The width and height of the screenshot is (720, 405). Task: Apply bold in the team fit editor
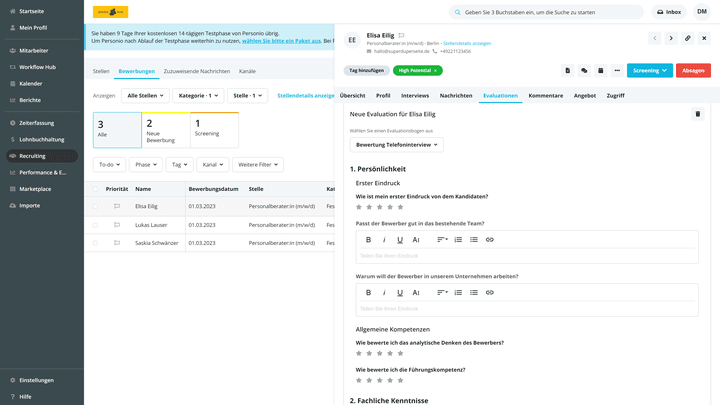pyautogui.click(x=368, y=240)
